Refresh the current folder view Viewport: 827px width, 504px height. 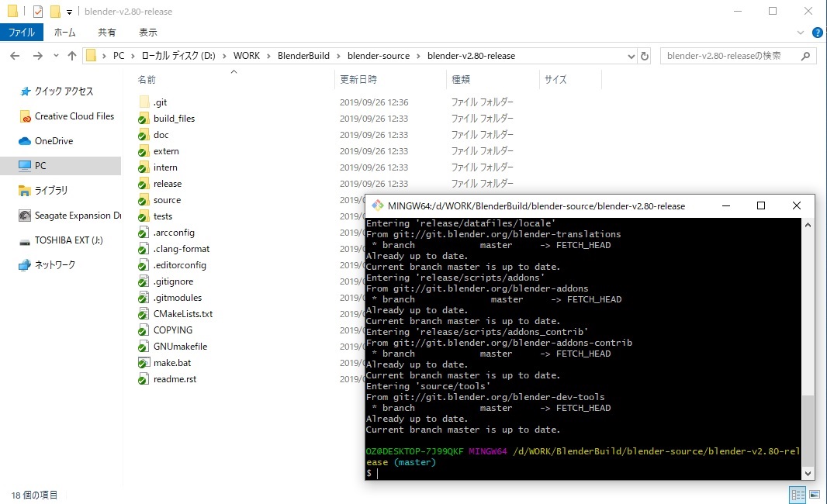645,56
